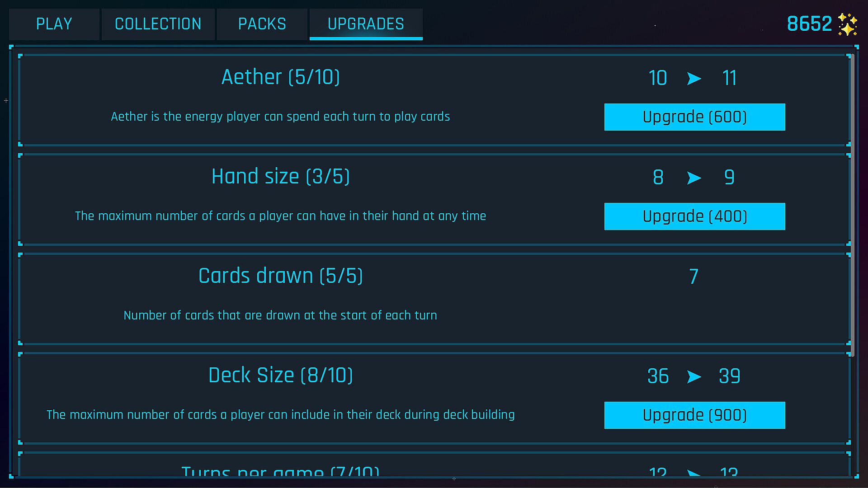868x488 pixels.
Task: Click the partially visible Turns per game title
Action: [280, 471]
